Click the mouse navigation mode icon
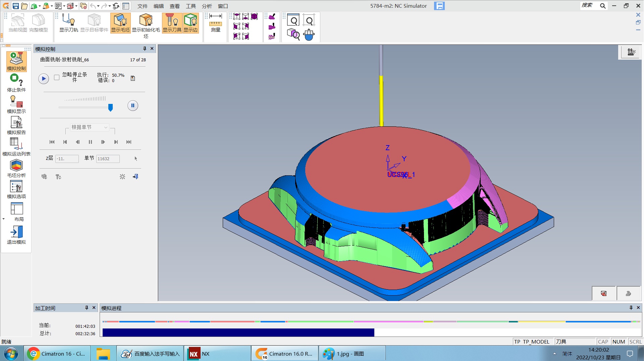This screenshot has height=361, width=644. [x=309, y=35]
